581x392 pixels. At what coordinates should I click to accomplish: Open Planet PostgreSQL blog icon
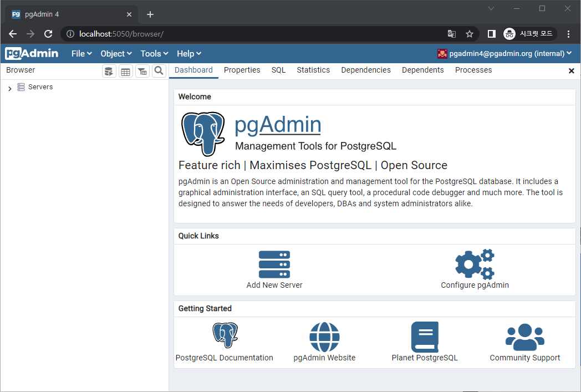(x=425, y=337)
